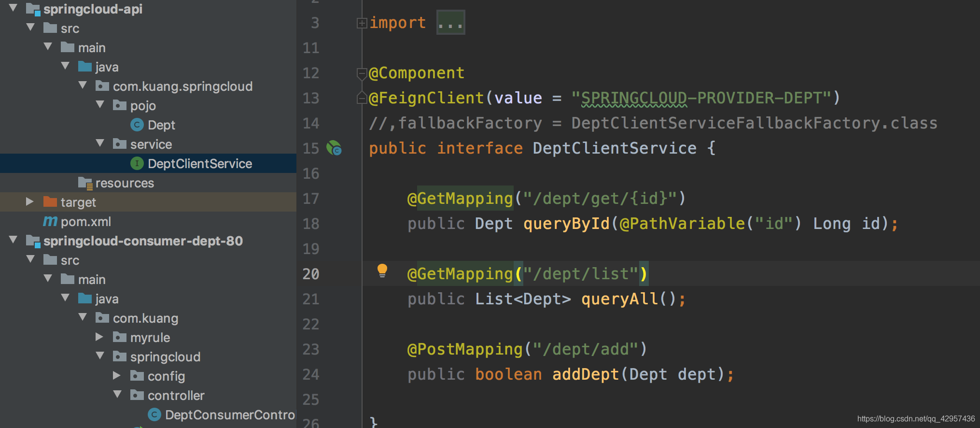
Task: Select Dept in the project tree
Action: [x=161, y=125]
